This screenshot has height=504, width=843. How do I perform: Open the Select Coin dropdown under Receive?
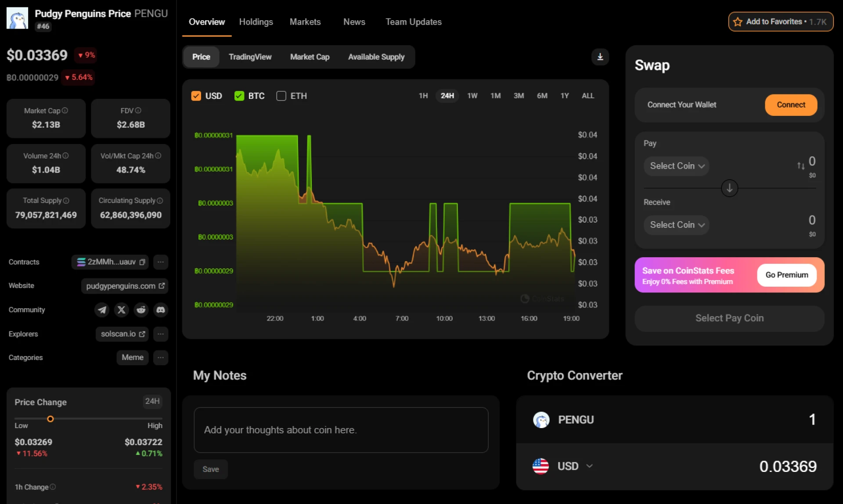pyautogui.click(x=676, y=224)
